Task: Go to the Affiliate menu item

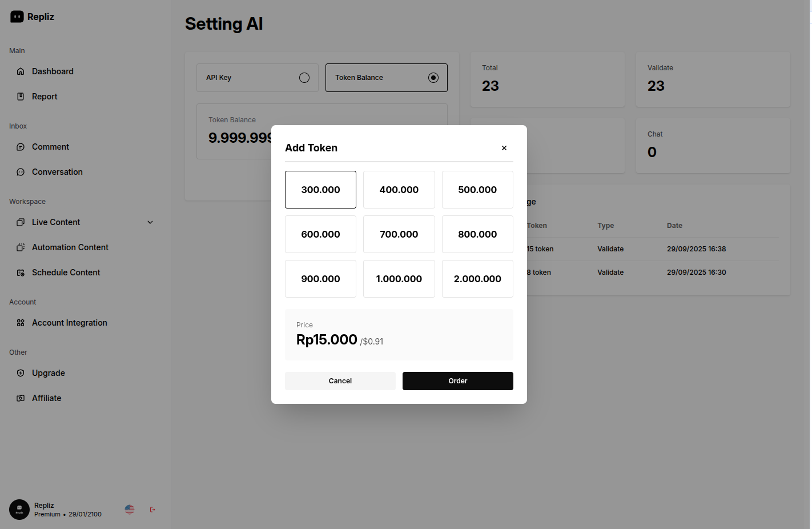Action: [46, 398]
